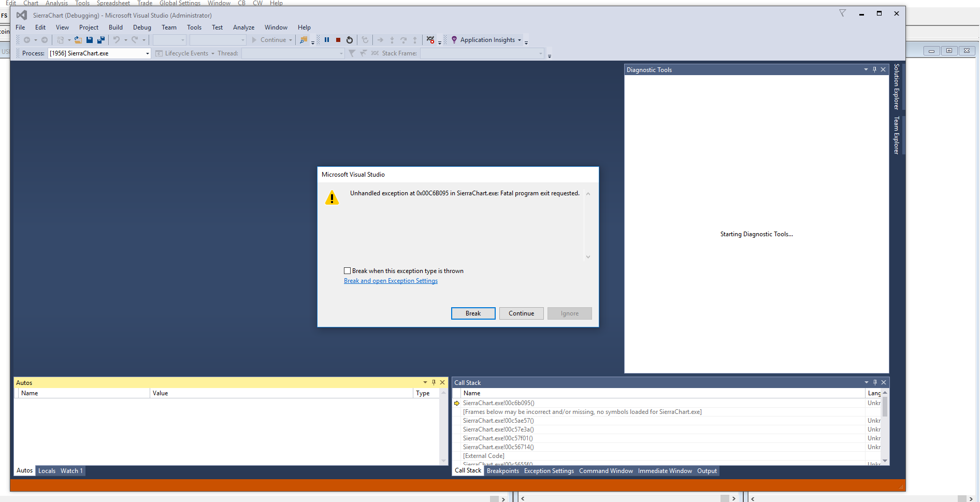Restart debugging with the circular arrow icon
Screen dimensions: 980x502
(350, 40)
